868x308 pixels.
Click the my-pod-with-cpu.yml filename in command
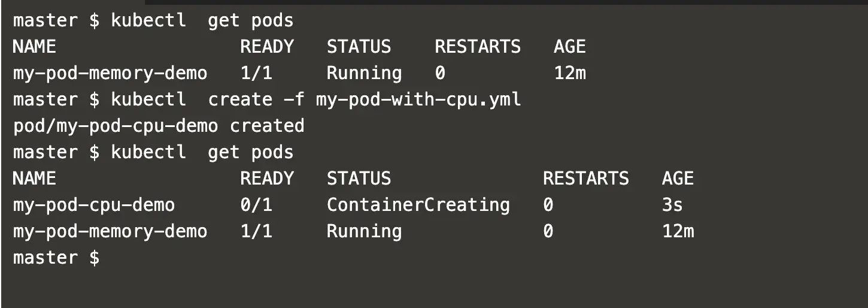click(x=418, y=100)
